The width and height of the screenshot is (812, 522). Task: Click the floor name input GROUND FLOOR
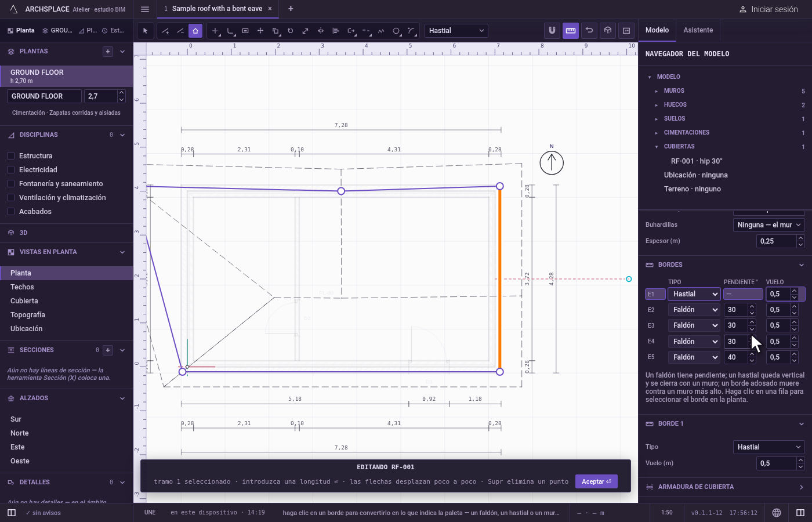[44, 96]
